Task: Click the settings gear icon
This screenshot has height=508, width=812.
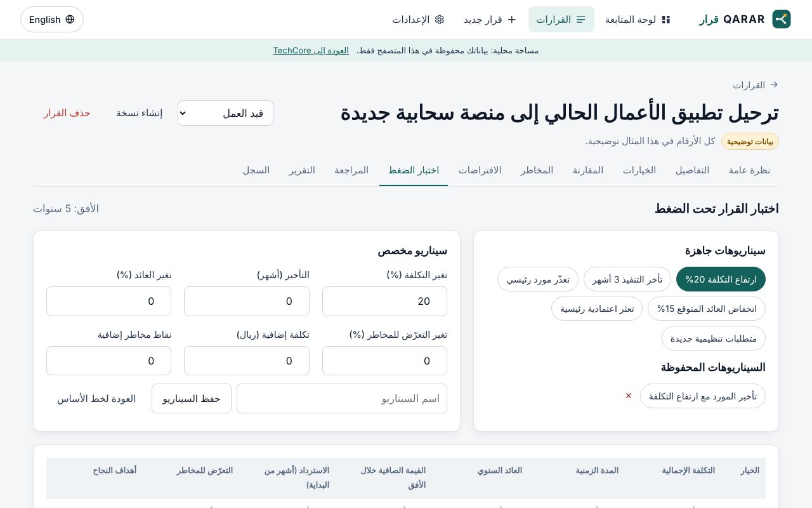Action: pos(439,19)
